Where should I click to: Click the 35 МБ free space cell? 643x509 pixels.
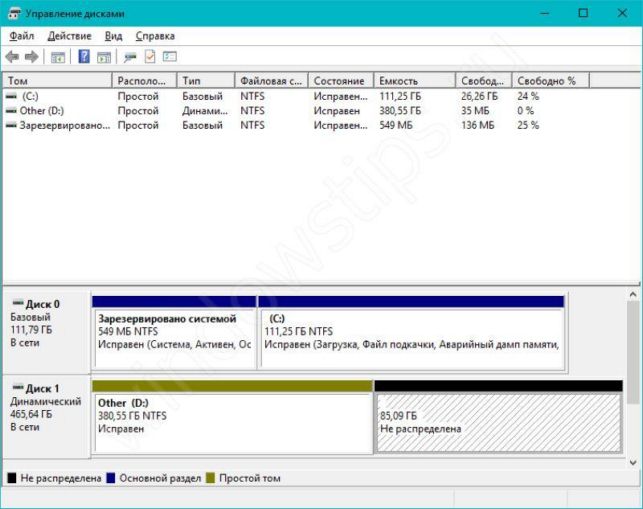[475, 111]
